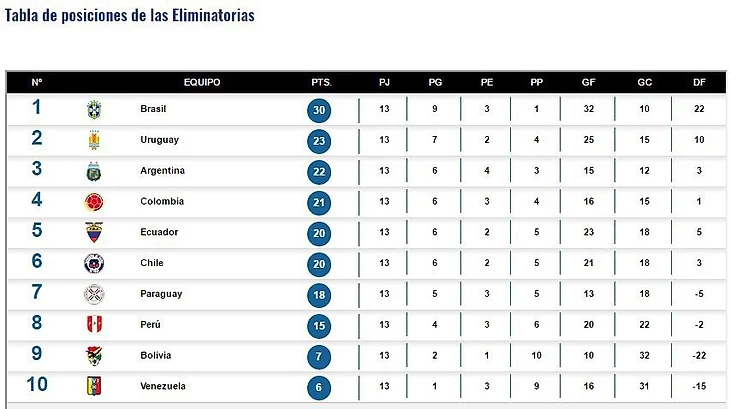
Task: Click the Perú team crest icon
Action: click(94, 325)
